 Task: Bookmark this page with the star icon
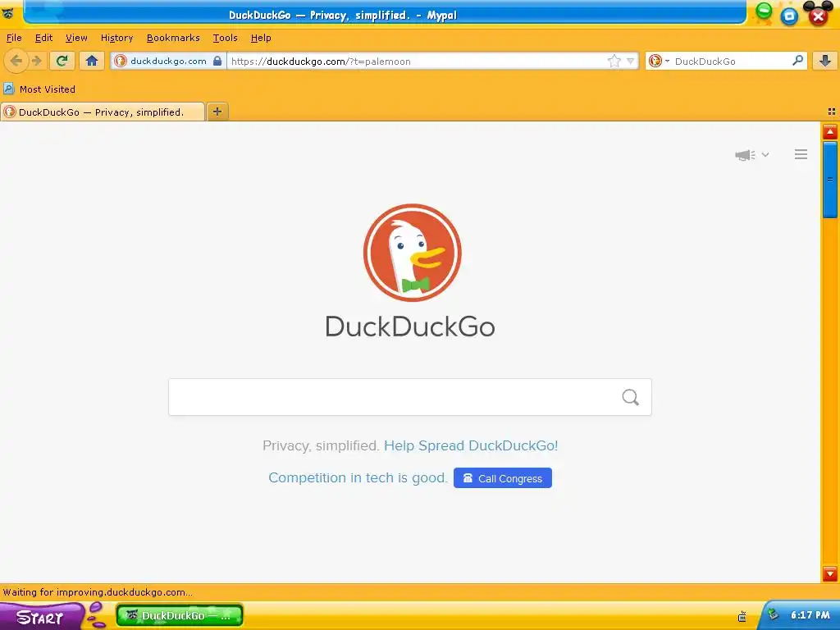point(614,61)
